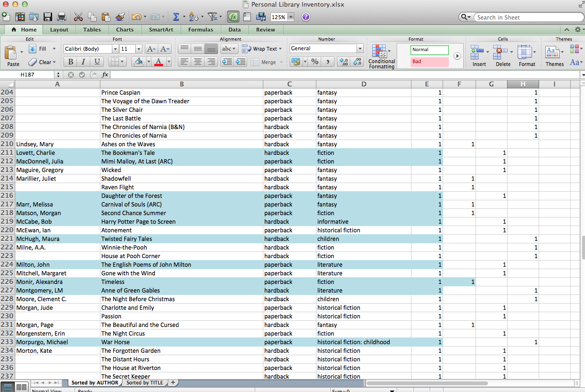Click the AutoSum sigma icon
585x392 pixels.
[x=176, y=17]
